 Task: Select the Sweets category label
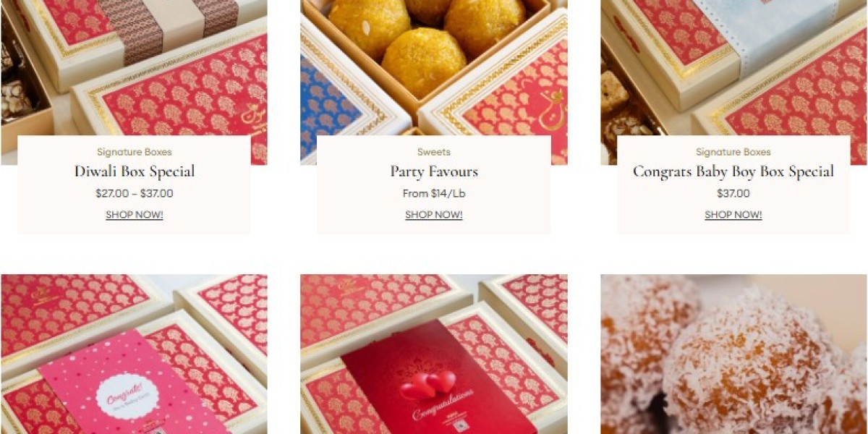[x=434, y=152]
